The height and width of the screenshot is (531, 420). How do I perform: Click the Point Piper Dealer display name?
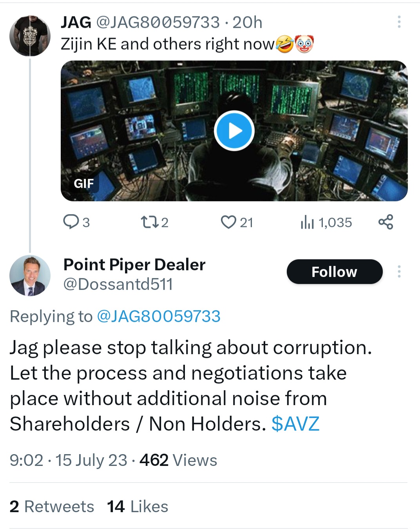[x=134, y=265]
